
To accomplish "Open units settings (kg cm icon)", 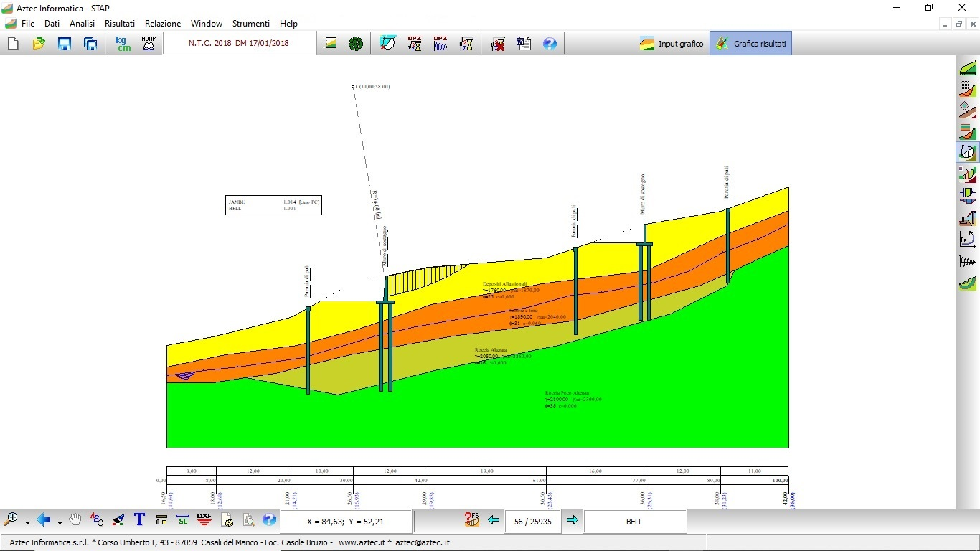I will coord(123,44).
